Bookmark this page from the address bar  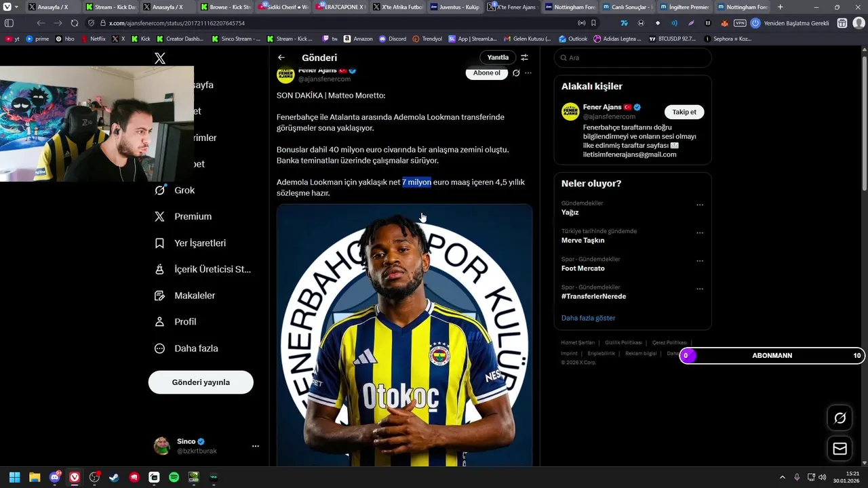pyautogui.click(x=593, y=23)
